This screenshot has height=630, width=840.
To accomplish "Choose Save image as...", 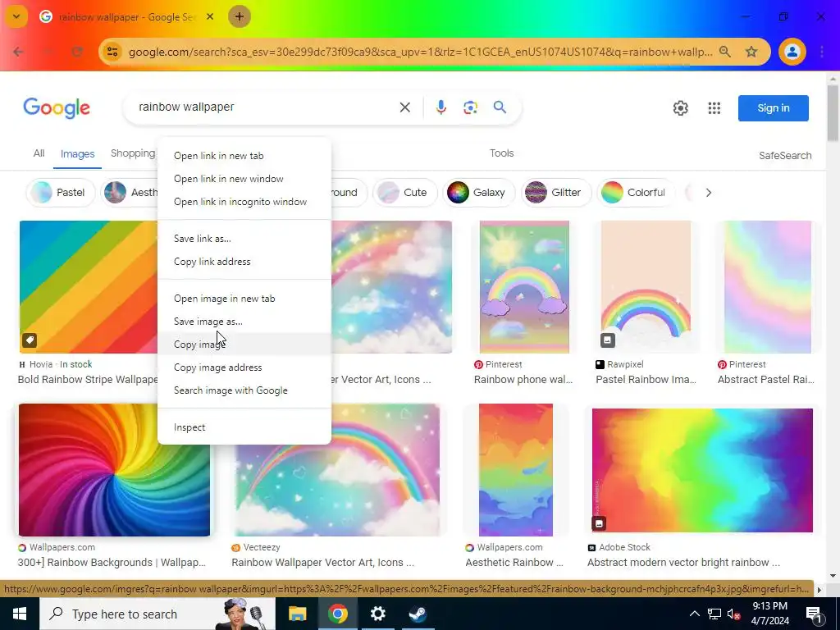I will (244, 322).
